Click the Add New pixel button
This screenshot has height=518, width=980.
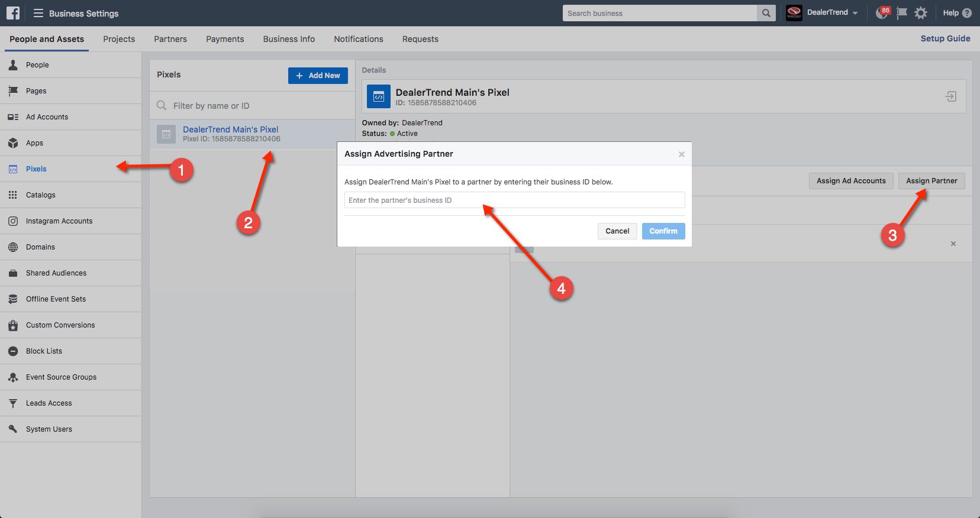click(x=318, y=75)
